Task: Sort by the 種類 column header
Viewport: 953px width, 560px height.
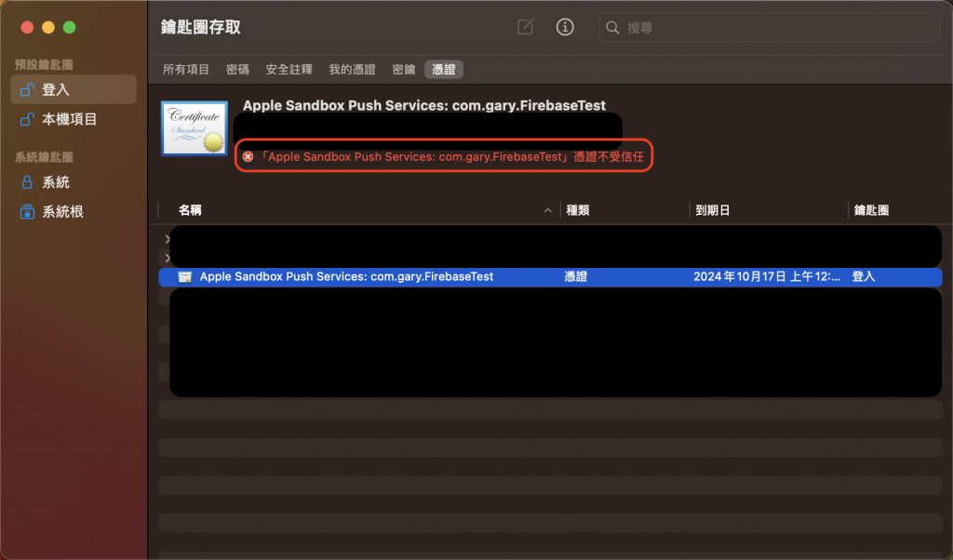Action: 577,210
